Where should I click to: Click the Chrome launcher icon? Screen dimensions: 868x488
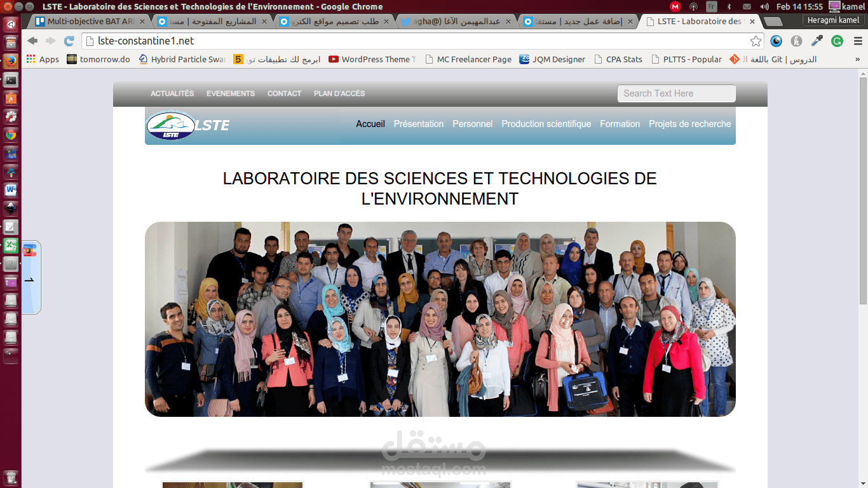pyautogui.click(x=11, y=135)
